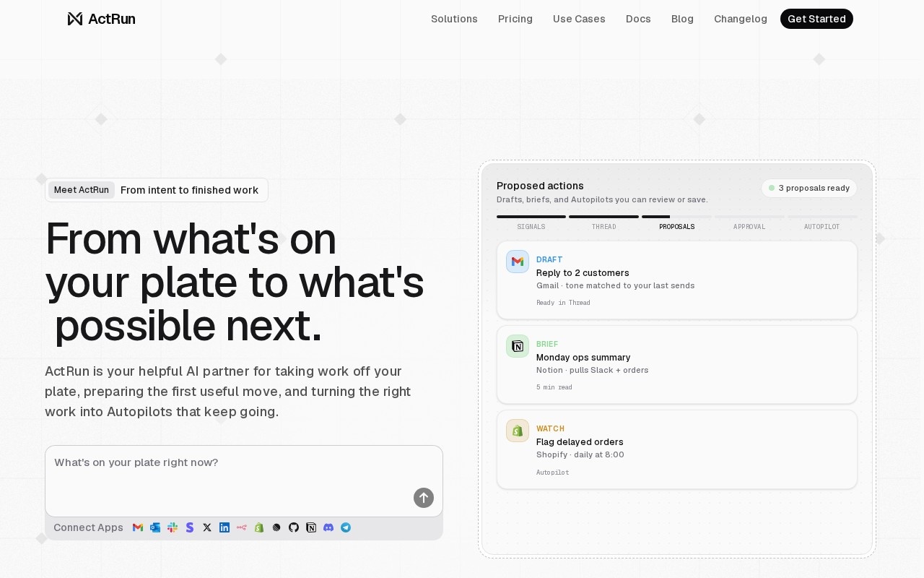Connect the Slack app
The image size is (924, 578).
[173, 527]
